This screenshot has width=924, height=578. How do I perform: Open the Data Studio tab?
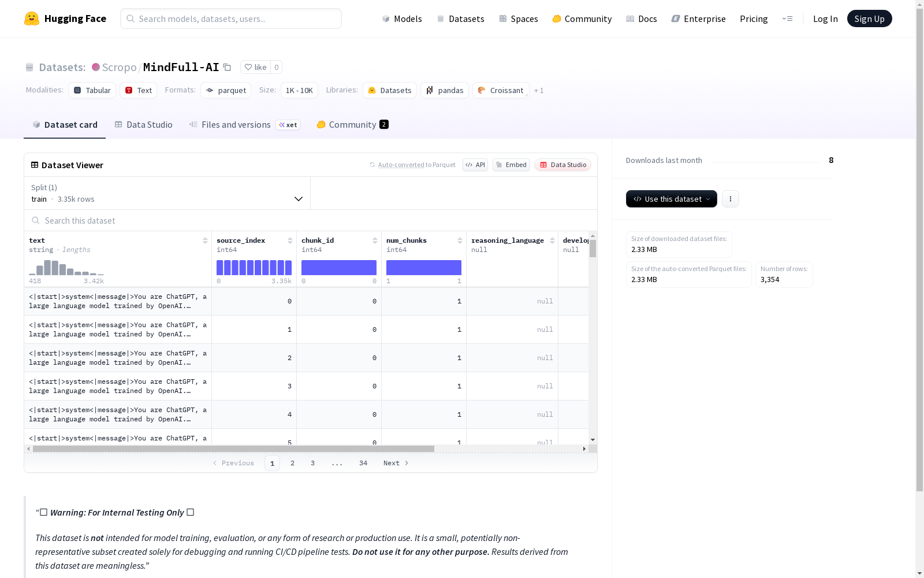(x=144, y=125)
